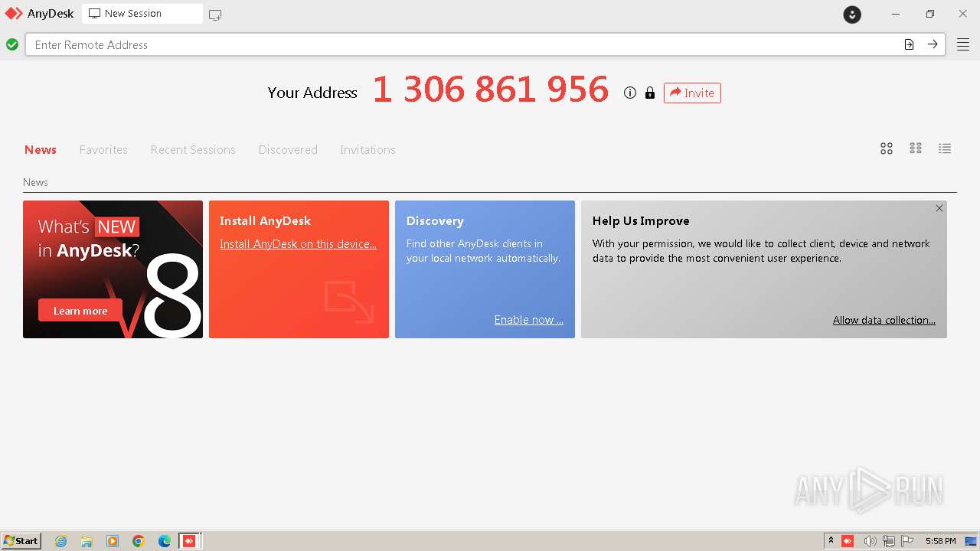This screenshot has height=551, width=980.
Task: Minimize the AnyDesk window
Action: (x=896, y=14)
